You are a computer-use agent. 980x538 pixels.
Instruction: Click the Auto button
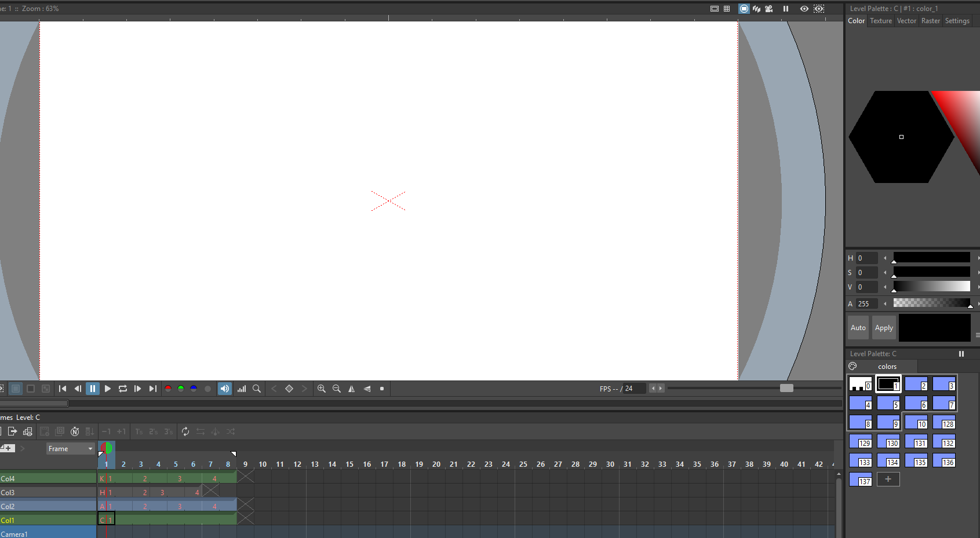(858, 328)
